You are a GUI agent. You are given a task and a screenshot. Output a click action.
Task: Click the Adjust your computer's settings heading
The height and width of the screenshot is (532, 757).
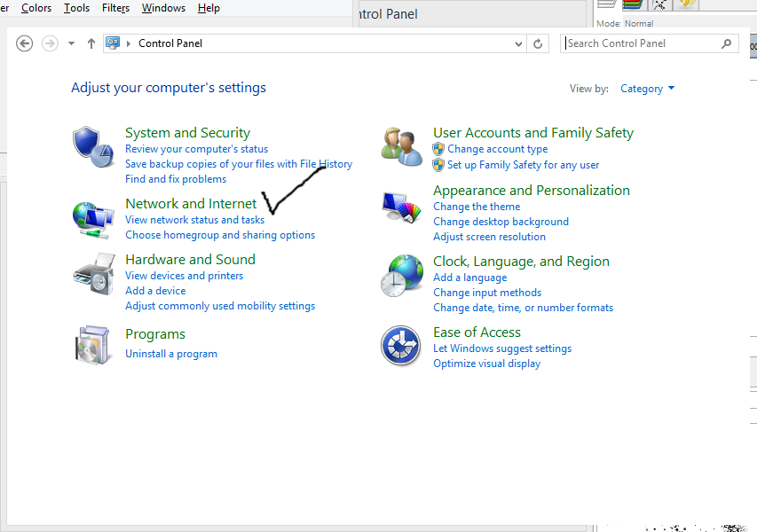coord(169,88)
